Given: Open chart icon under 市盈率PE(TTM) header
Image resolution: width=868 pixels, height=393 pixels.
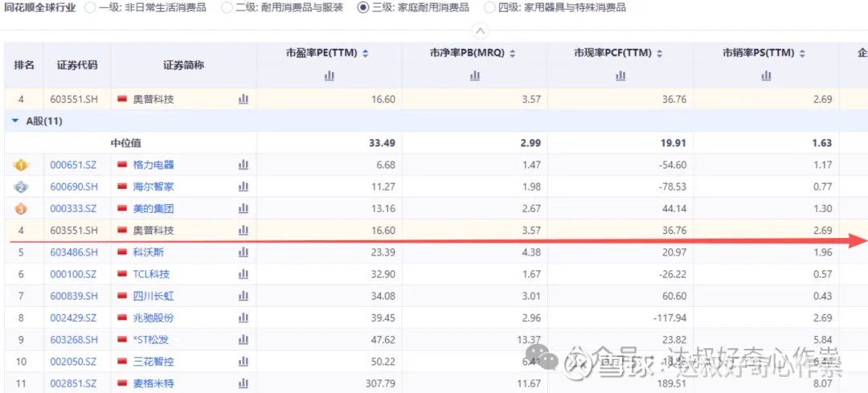Looking at the screenshot, I should (x=330, y=76).
